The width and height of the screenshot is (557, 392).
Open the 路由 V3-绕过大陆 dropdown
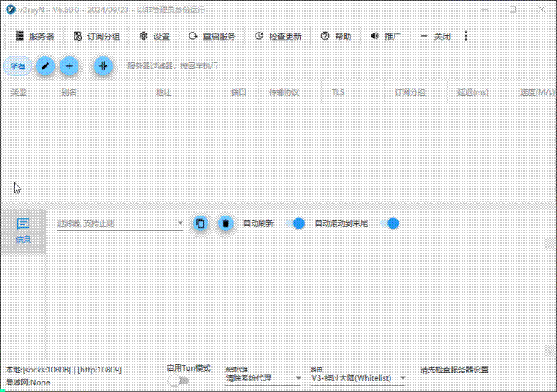pyautogui.click(x=358, y=378)
